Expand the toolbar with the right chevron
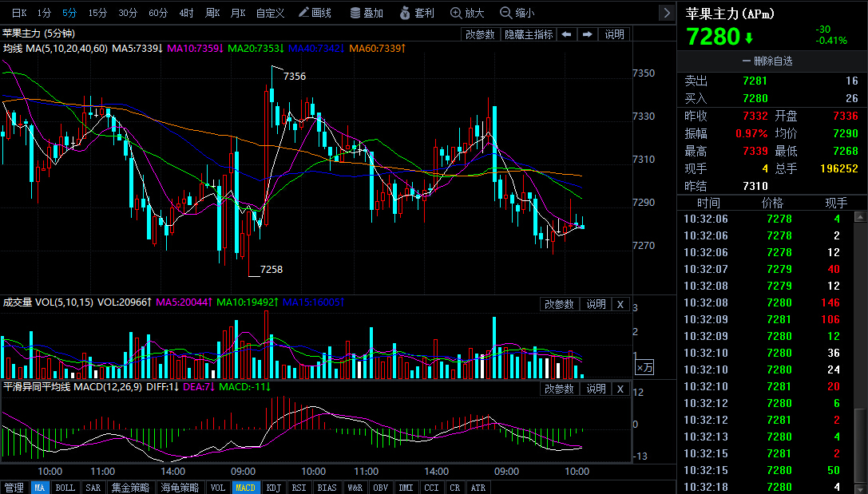The height and width of the screenshot is (494, 868). tap(667, 13)
